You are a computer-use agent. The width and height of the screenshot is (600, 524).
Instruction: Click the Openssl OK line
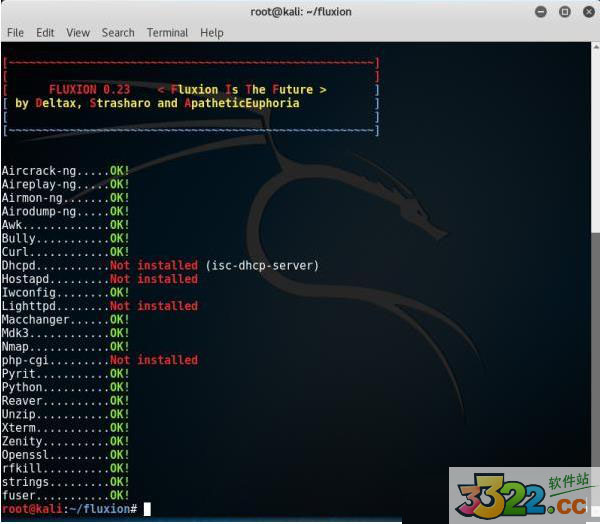(65, 455)
